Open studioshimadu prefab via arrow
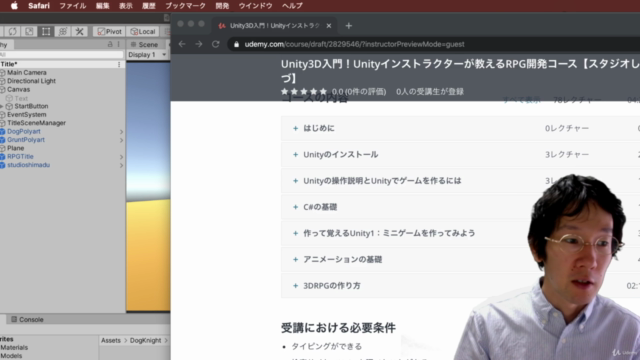The image size is (640, 360). point(121,165)
